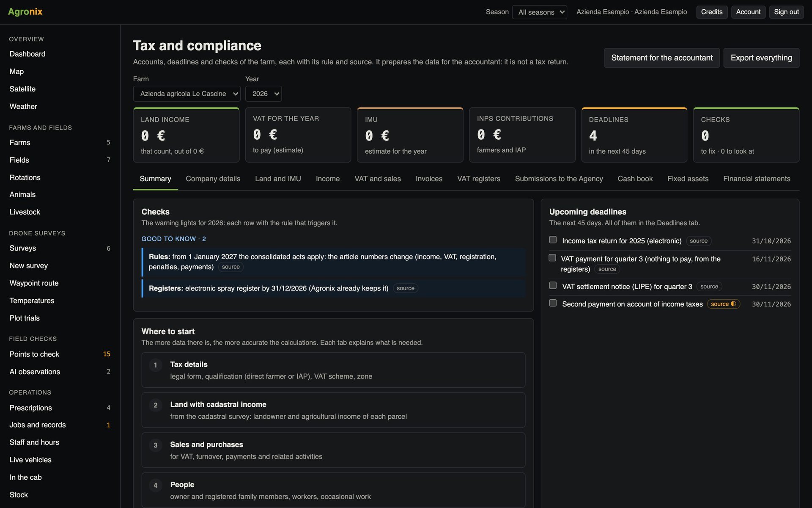Viewport: 812px width, 508px height.
Task: Switch to the Company details tab
Action: (213, 179)
